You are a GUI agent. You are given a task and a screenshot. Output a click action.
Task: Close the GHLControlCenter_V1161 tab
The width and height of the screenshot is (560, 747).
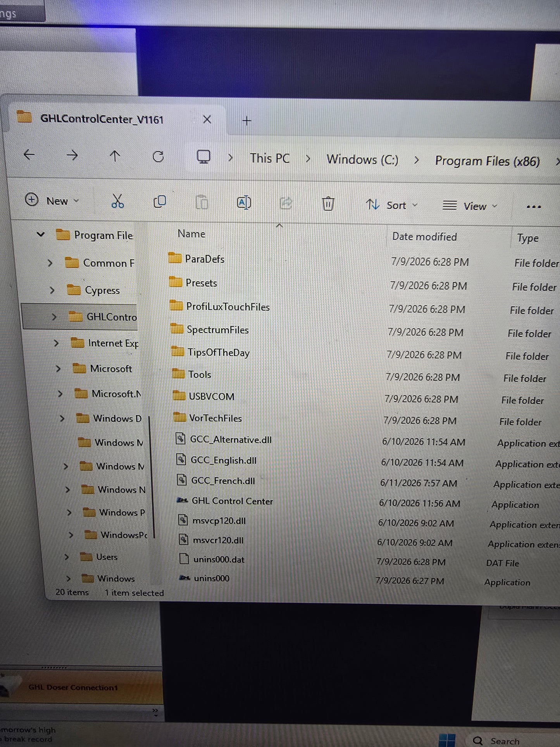[207, 119]
